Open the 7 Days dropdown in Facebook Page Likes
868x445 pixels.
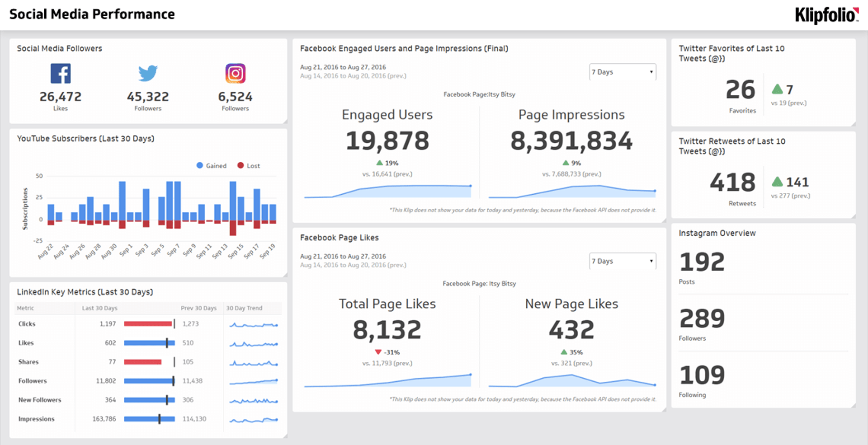(623, 261)
